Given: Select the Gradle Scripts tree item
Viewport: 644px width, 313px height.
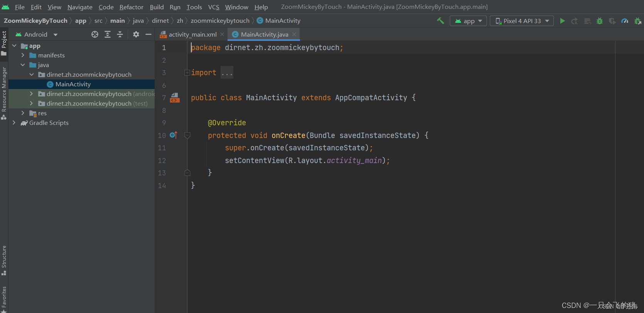Looking at the screenshot, I should tap(49, 123).
